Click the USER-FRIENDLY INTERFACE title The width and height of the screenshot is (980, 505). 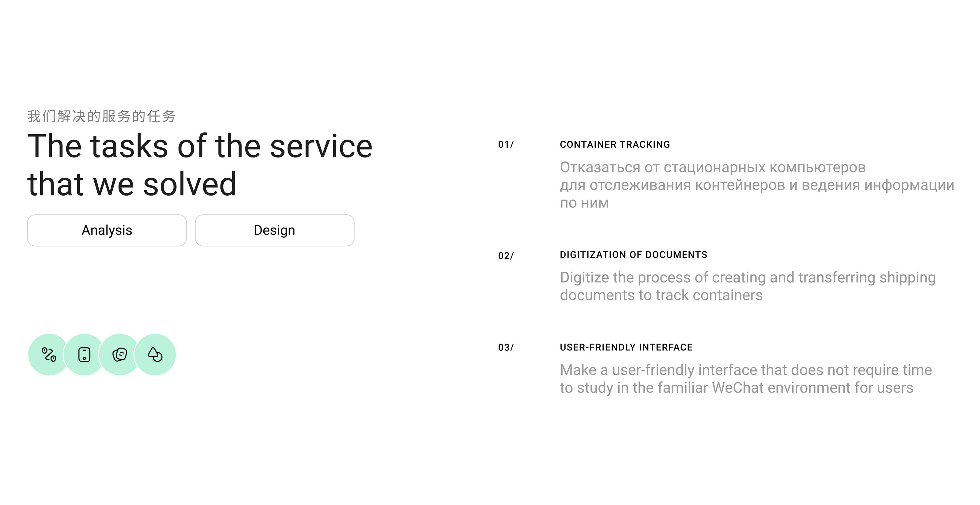tap(626, 348)
